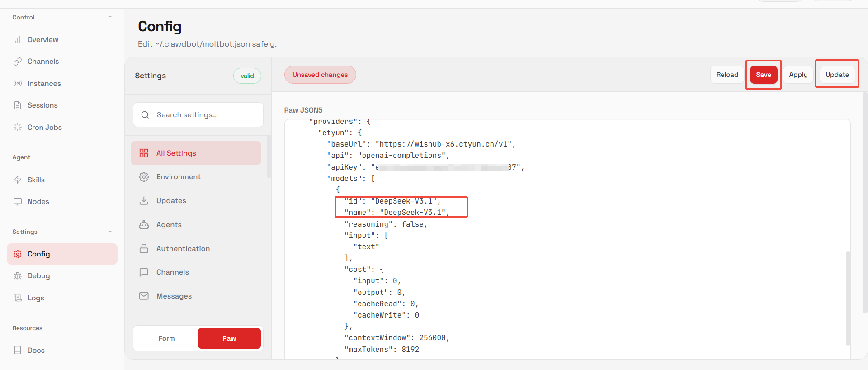Image resolution: width=868 pixels, height=370 pixels.
Task: Collapse the Control sidebar section
Action: click(110, 17)
